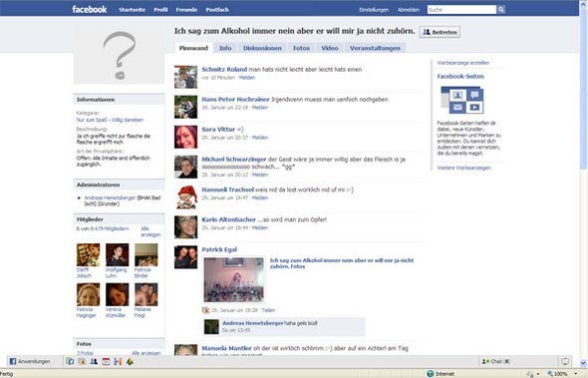Screen dimensions: 588x378
Task: Open the calendar events icon in bottom bar
Action: (106, 361)
